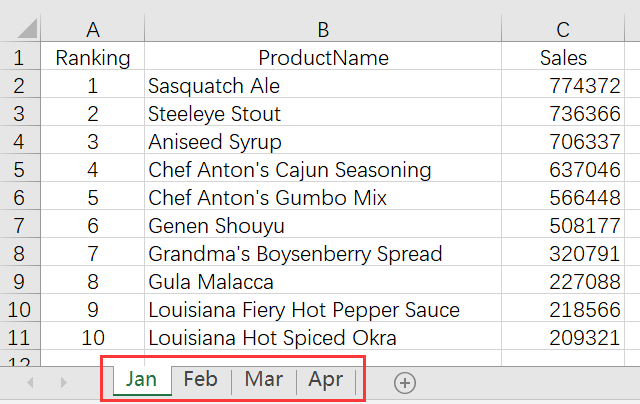This screenshot has width=640, height=404.
Task: Select column B header
Action: 323,30
